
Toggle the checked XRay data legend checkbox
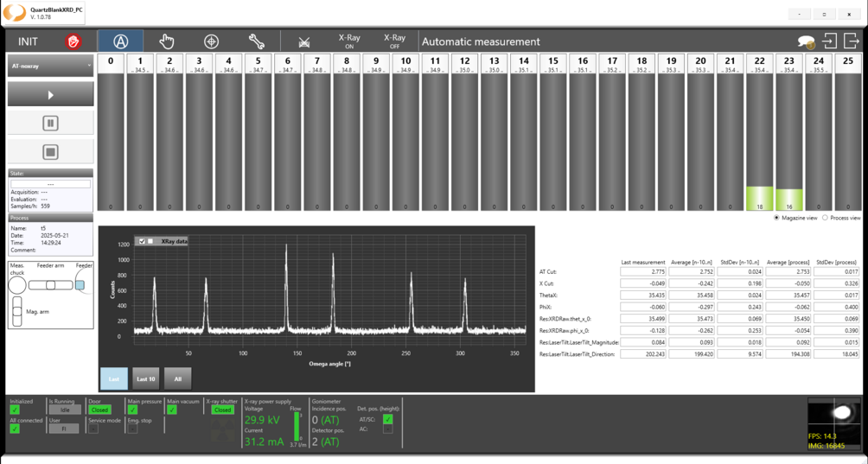tap(142, 242)
